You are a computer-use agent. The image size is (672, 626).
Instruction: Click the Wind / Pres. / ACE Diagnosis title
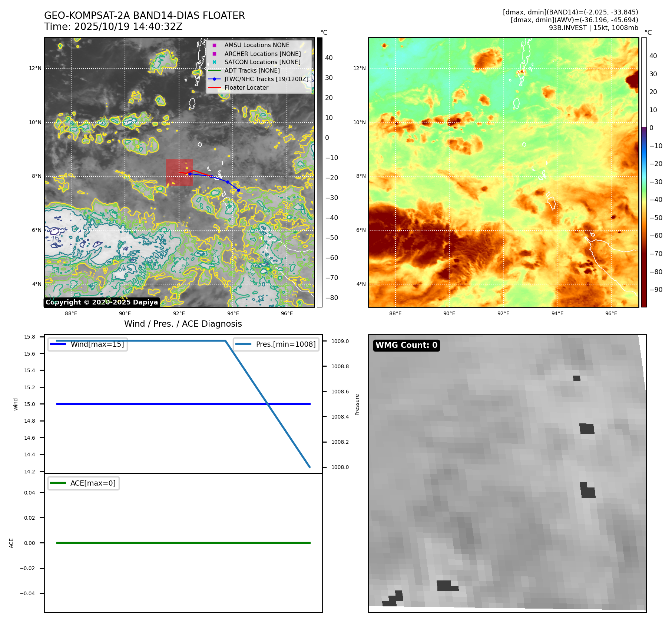(x=183, y=324)
